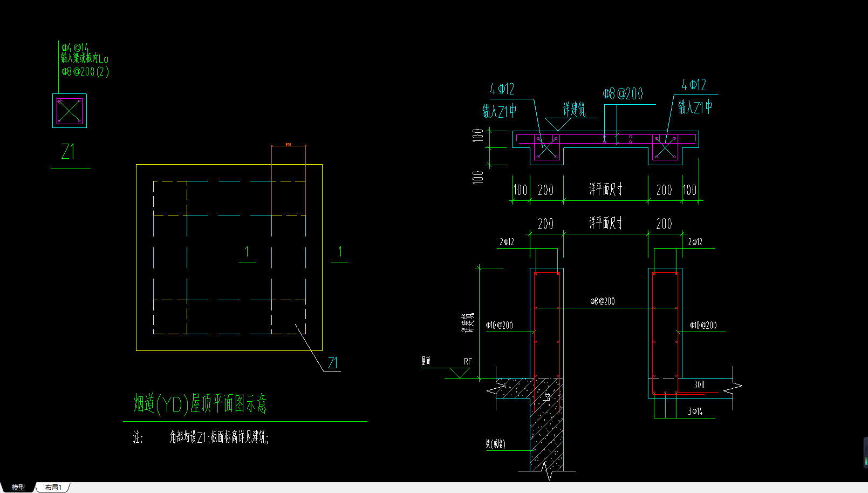The height and width of the screenshot is (493, 868).
Task: Click the 锚入梁或板内La annotation
Action: pyautogui.click(x=85, y=58)
